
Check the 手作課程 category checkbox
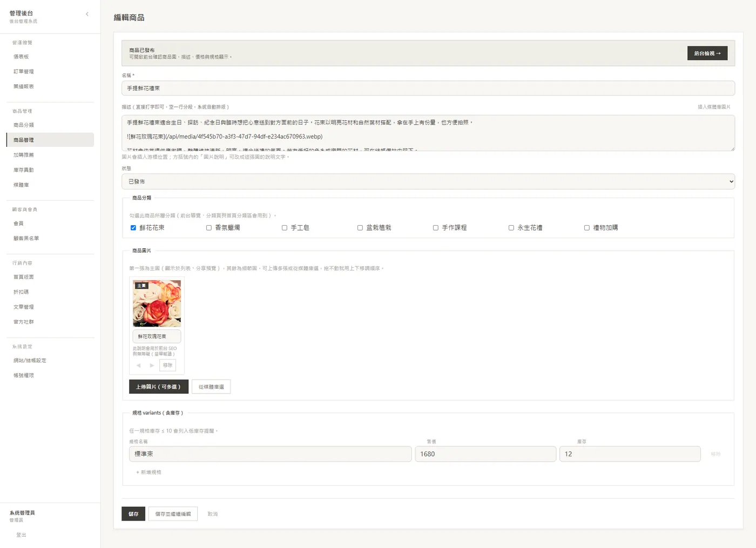click(x=436, y=228)
